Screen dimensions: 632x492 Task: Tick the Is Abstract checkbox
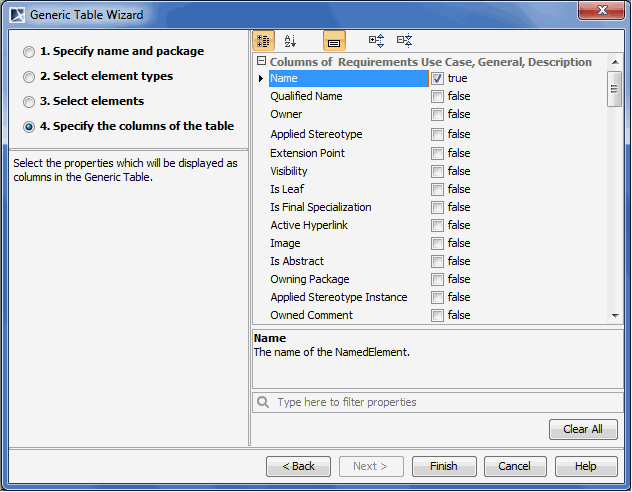pos(438,261)
